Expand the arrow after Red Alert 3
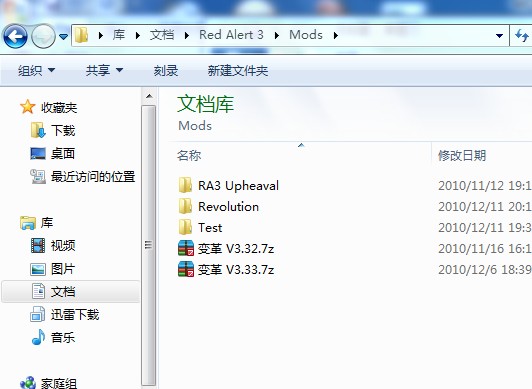The height and width of the screenshot is (389, 532). pos(277,35)
